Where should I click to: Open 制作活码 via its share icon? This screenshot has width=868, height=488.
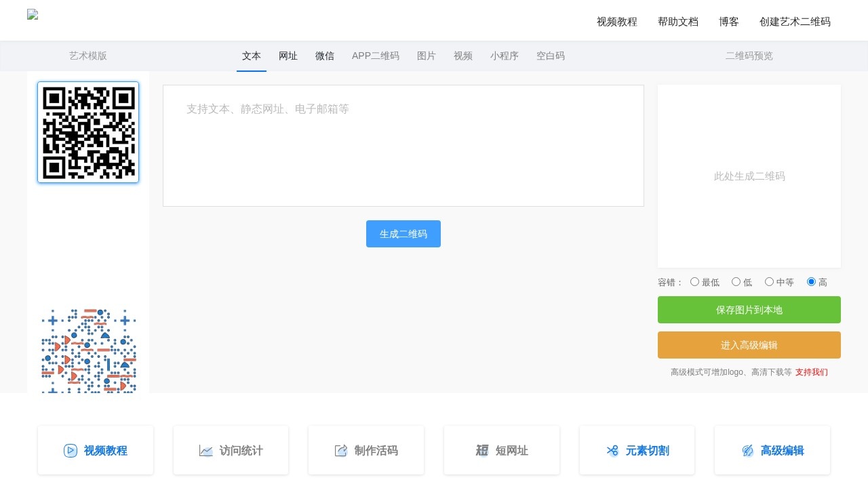click(342, 451)
